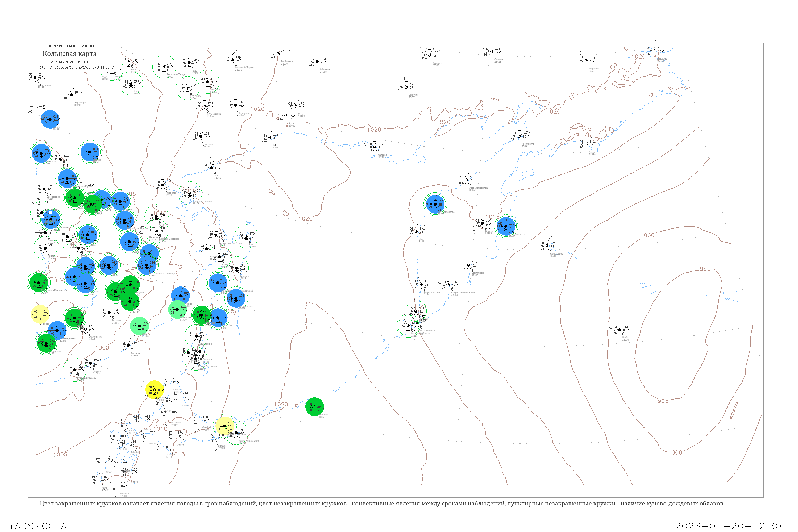Click the Петропавловск-Камч. station plot symbol
Viewport: 798px width, 532px height.
(x=448, y=285)
